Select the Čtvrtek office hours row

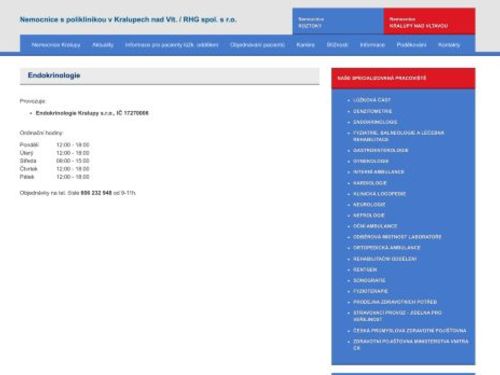(x=55, y=169)
